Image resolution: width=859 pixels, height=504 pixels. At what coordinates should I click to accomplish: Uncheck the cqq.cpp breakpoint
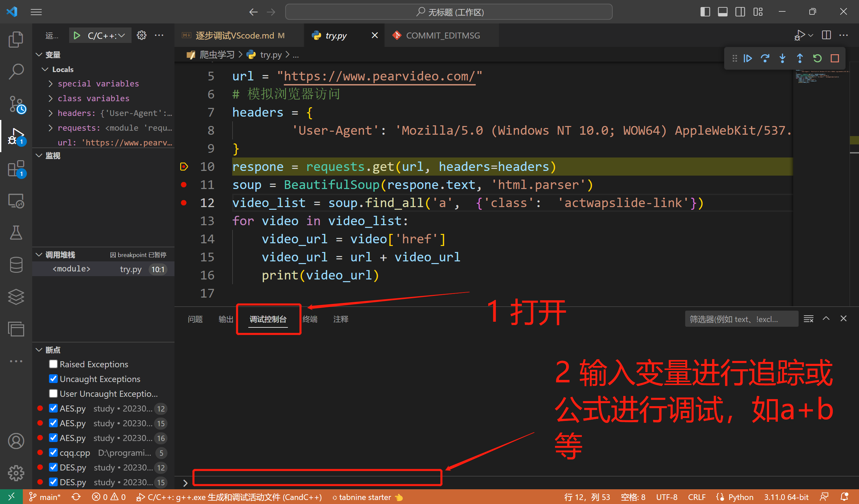[53, 453]
